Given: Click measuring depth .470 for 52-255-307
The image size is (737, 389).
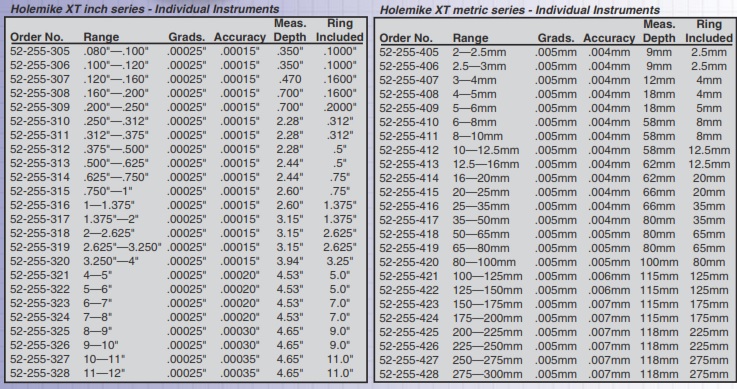Looking at the screenshot, I should click(x=290, y=79).
